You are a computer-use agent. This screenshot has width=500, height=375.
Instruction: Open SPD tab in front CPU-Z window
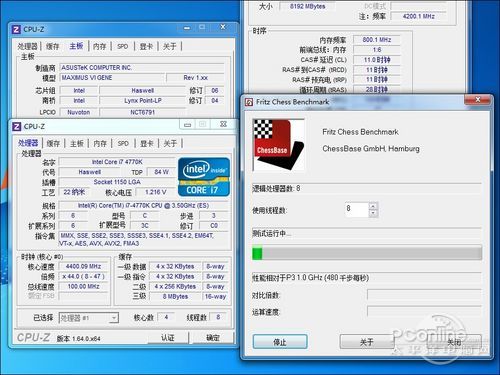[x=123, y=144]
